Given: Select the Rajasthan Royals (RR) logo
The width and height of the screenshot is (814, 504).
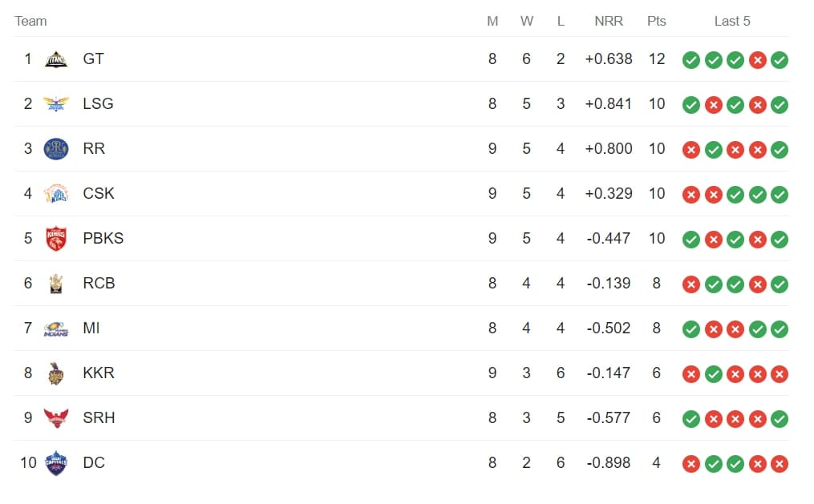Looking at the screenshot, I should click(56, 149).
